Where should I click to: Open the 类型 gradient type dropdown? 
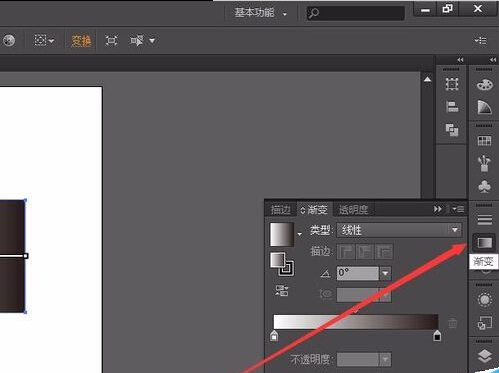point(399,230)
